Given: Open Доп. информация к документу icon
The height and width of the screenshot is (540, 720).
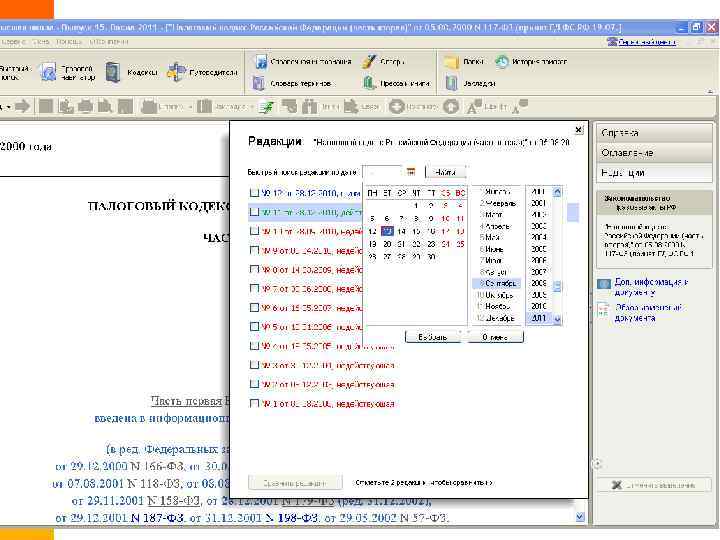Looking at the screenshot, I should tap(604, 283).
